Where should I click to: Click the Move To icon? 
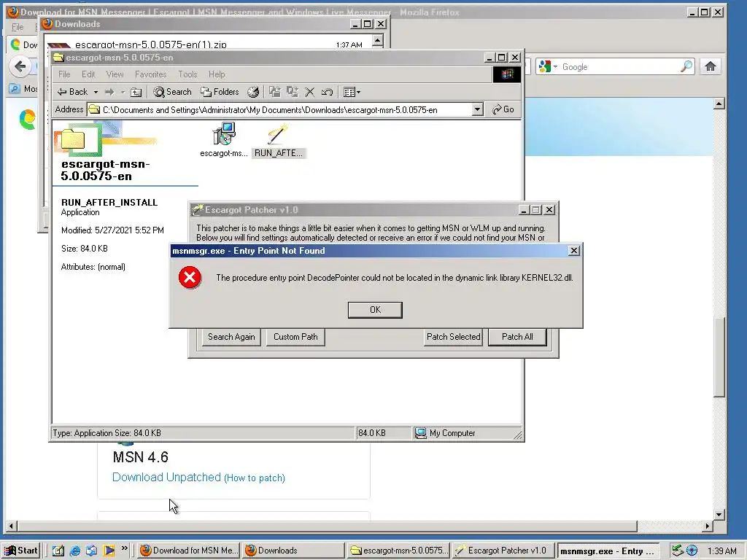coord(275,92)
